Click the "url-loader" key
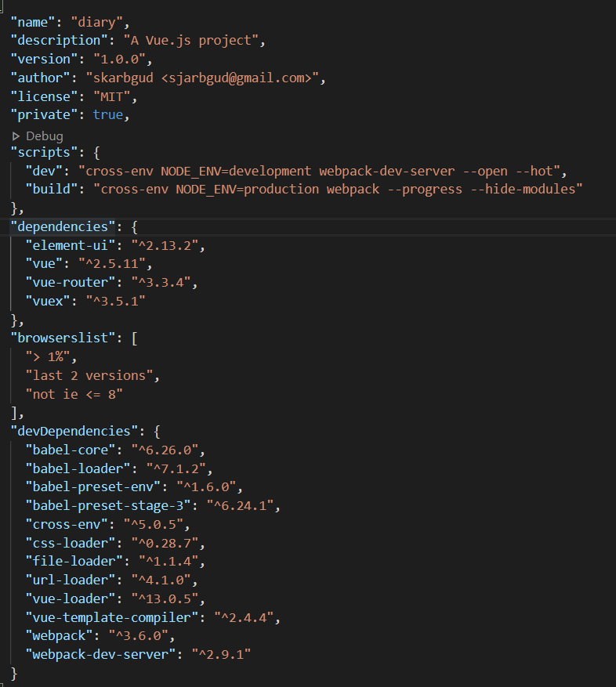This screenshot has width=616, height=687. [x=71, y=580]
